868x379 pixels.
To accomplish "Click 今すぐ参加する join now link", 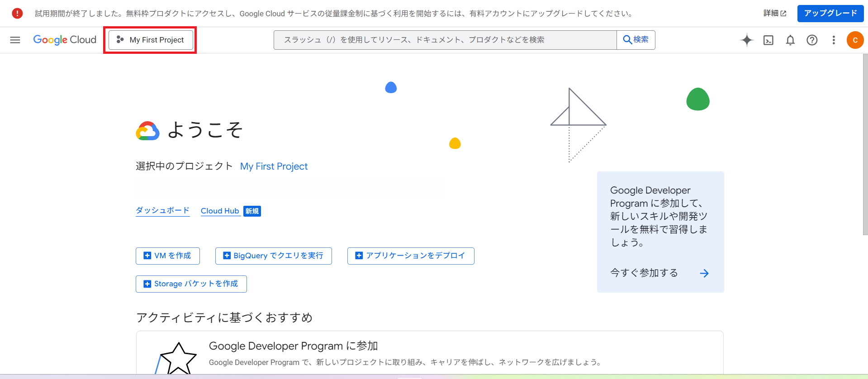I will (644, 273).
